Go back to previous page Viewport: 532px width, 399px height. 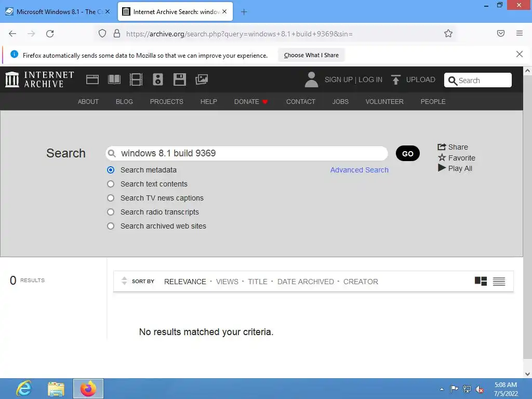pyautogui.click(x=12, y=34)
